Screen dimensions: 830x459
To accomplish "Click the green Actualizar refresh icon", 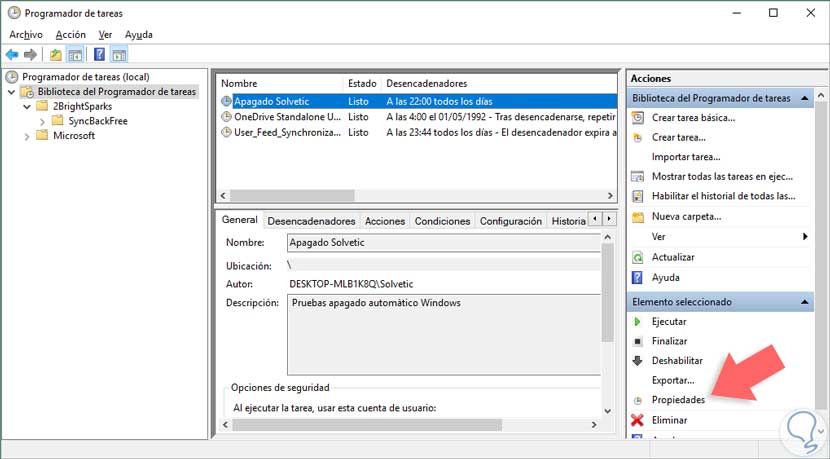I will tap(638, 257).
